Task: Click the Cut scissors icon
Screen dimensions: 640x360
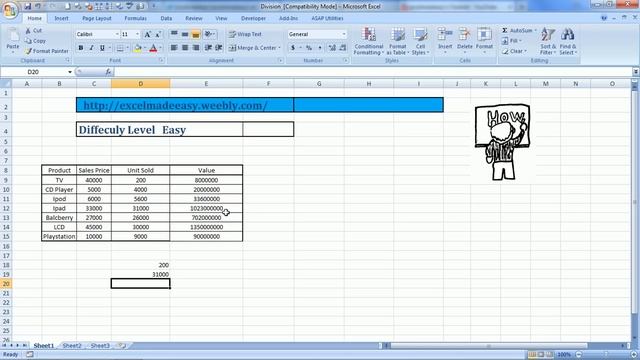Action: coord(28,31)
